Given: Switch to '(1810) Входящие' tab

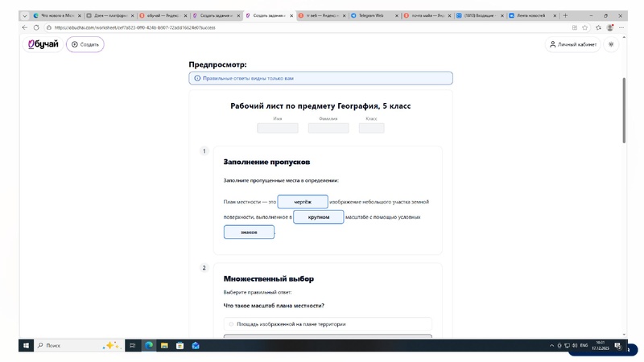Looking at the screenshot, I should click(x=480, y=15).
